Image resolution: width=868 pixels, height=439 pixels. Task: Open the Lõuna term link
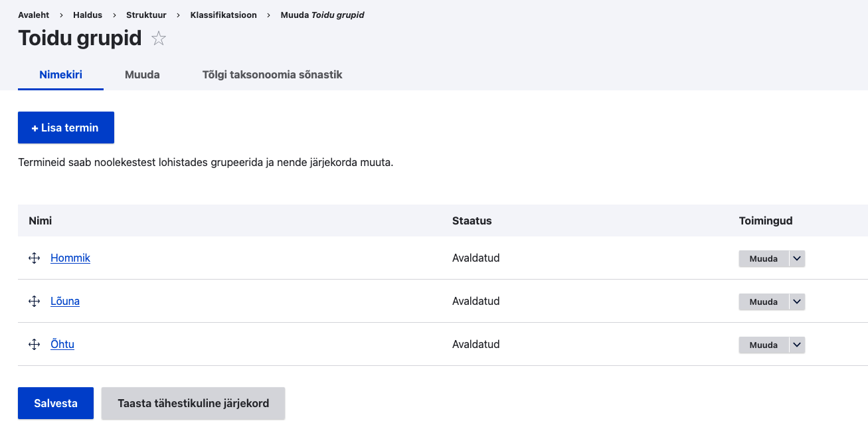coord(65,301)
